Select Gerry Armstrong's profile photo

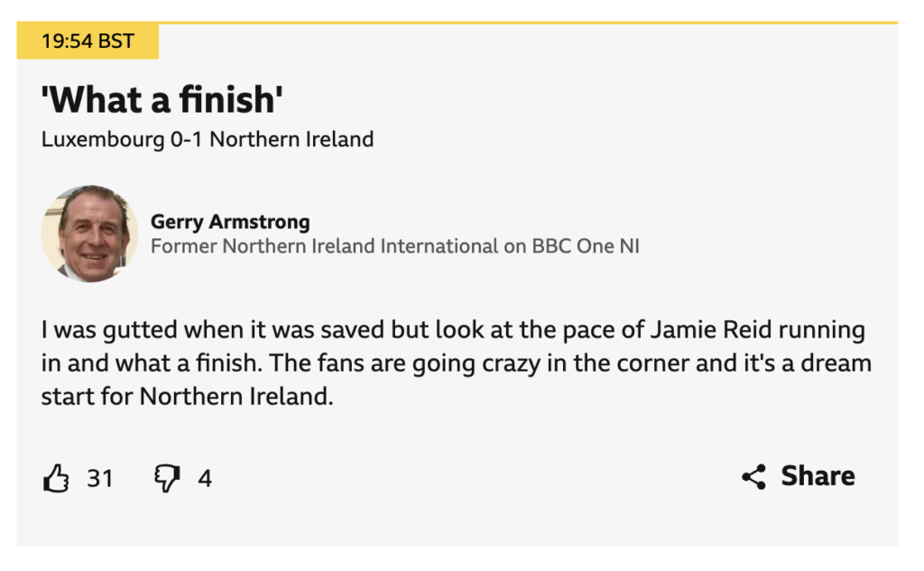(x=89, y=234)
